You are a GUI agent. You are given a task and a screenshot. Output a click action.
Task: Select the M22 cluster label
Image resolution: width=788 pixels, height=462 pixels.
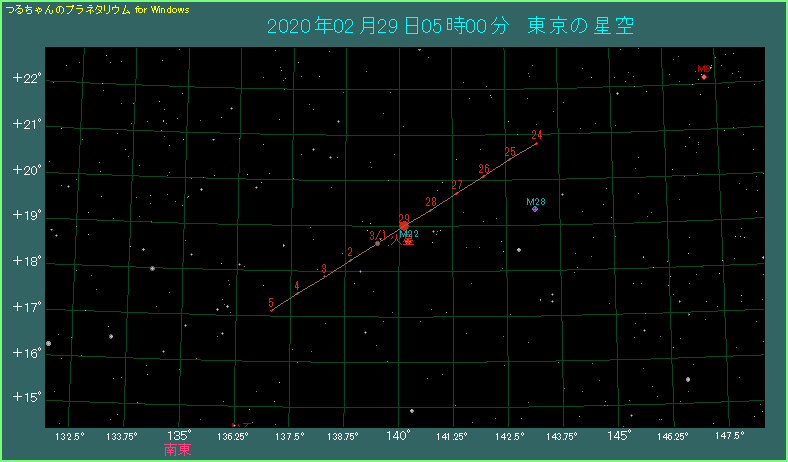click(408, 233)
